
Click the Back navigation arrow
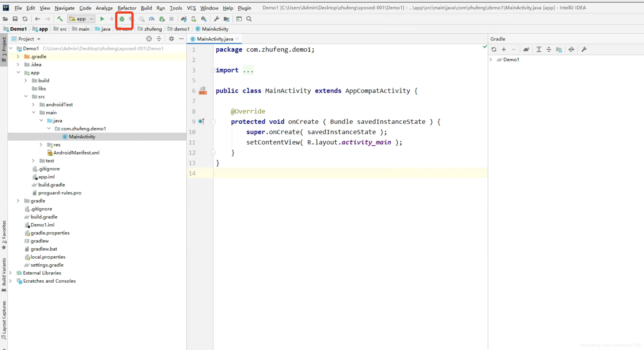pyautogui.click(x=37, y=19)
